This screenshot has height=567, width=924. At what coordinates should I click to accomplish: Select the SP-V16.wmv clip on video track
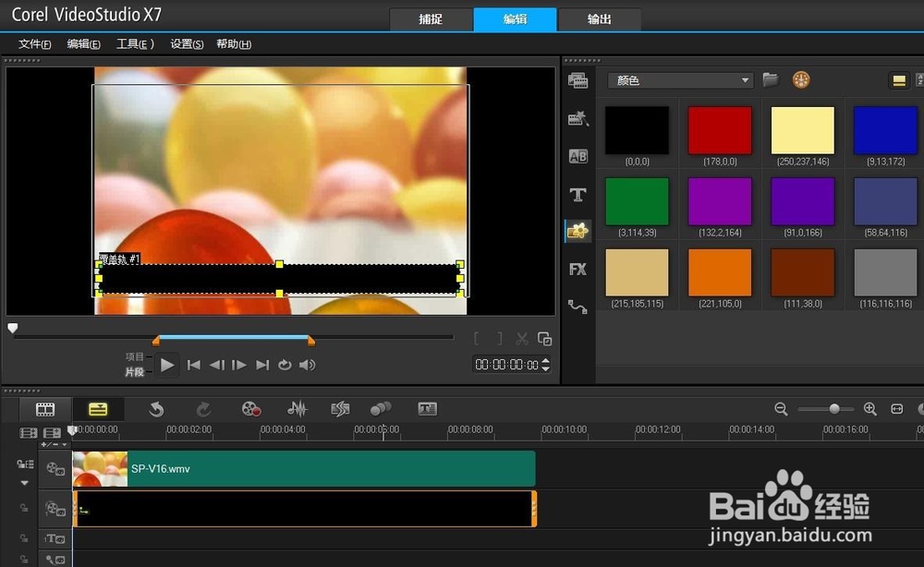tap(304, 469)
